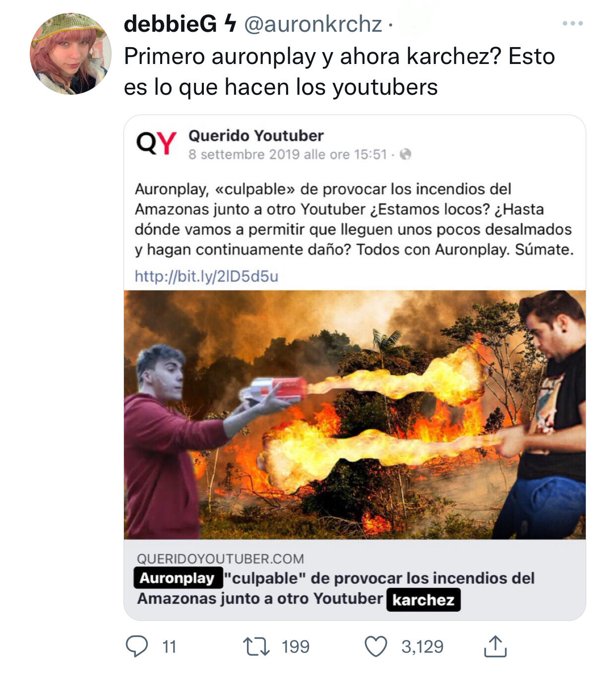
Task: Click the black karchez label in headline
Action: tap(424, 600)
